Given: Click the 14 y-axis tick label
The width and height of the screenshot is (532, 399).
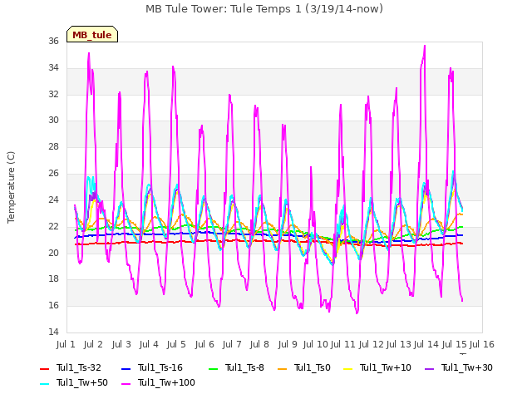Looking at the screenshot, I should pyautogui.click(x=53, y=332).
